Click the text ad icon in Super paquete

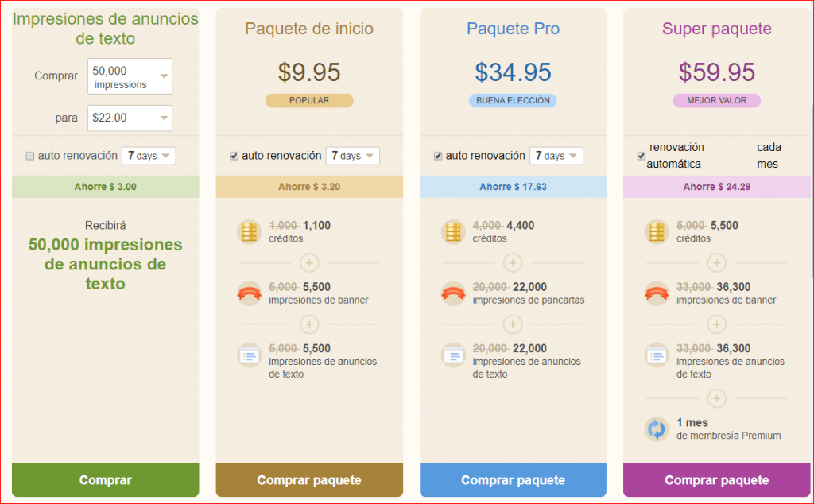pos(657,355)
